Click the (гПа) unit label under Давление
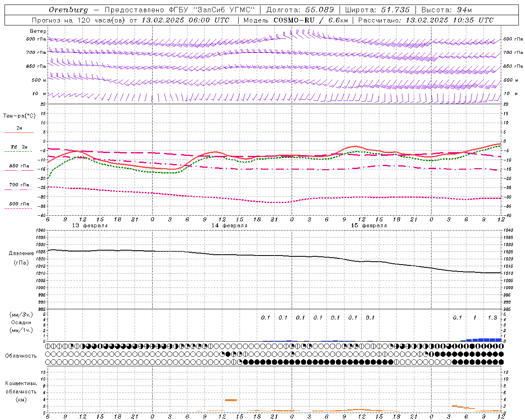Viewport: 525px width, 420px height. pos(21,263)
